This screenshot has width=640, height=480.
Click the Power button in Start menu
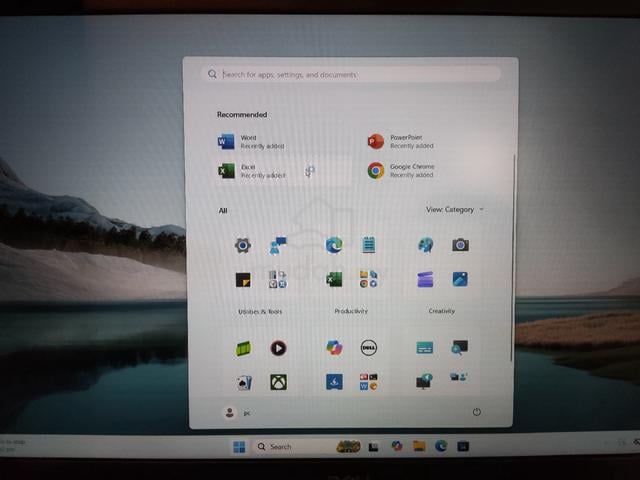point(476,412)
